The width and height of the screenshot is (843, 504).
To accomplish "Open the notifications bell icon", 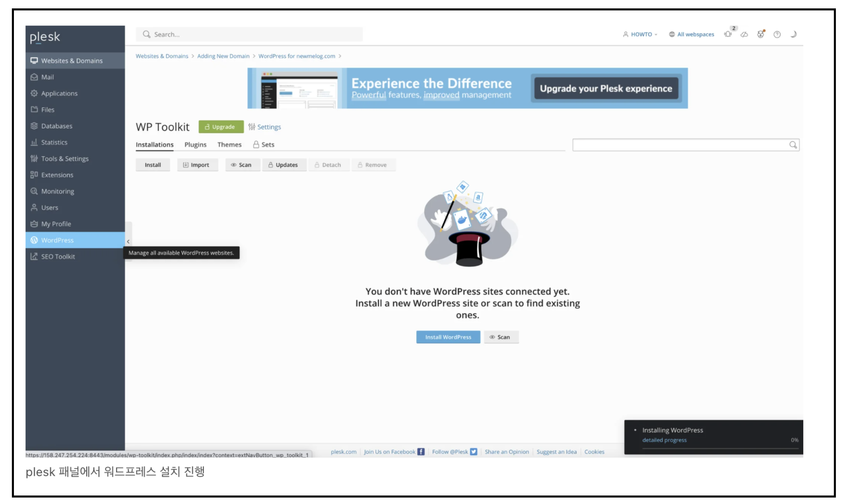I will click(x=728, y=34).
